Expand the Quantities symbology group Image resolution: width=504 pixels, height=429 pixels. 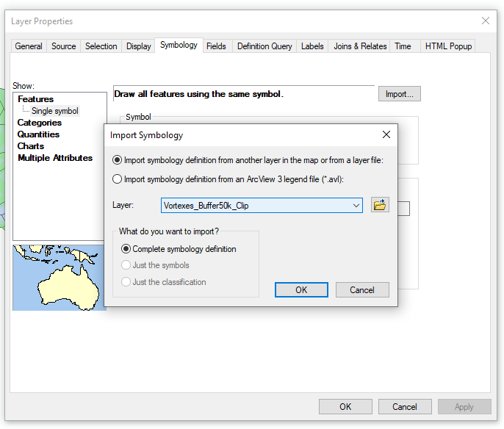pos(38,134)
